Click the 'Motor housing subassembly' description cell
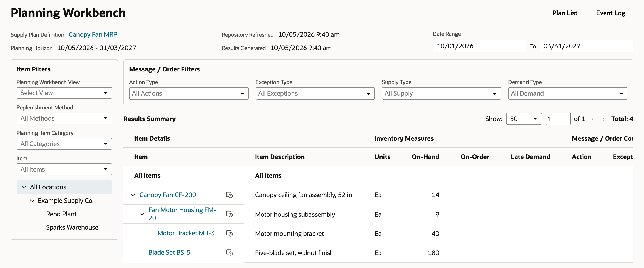Image resolution: width=644 pixels, height=268 pixels. (295, 215)
